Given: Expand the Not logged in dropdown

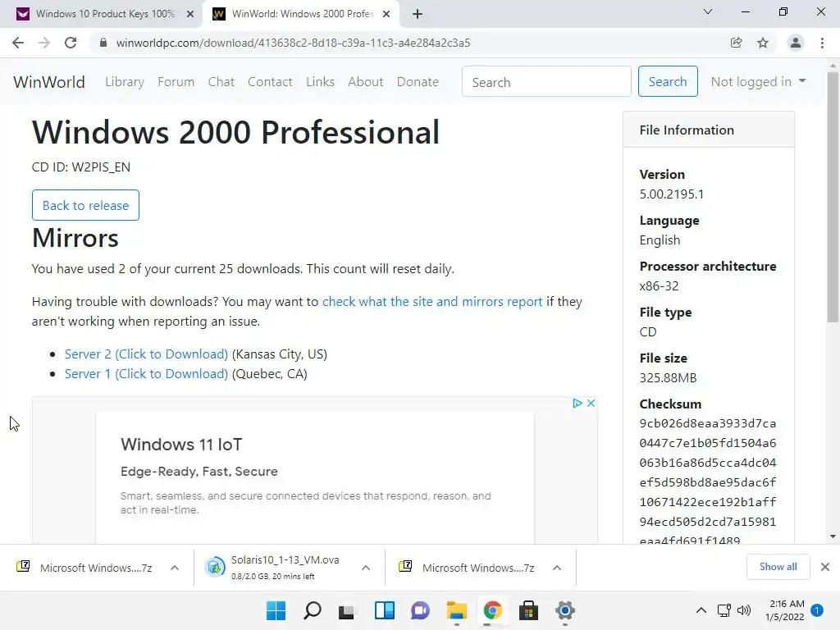Looking at the screenshot, I should click(x=758, y=81).
